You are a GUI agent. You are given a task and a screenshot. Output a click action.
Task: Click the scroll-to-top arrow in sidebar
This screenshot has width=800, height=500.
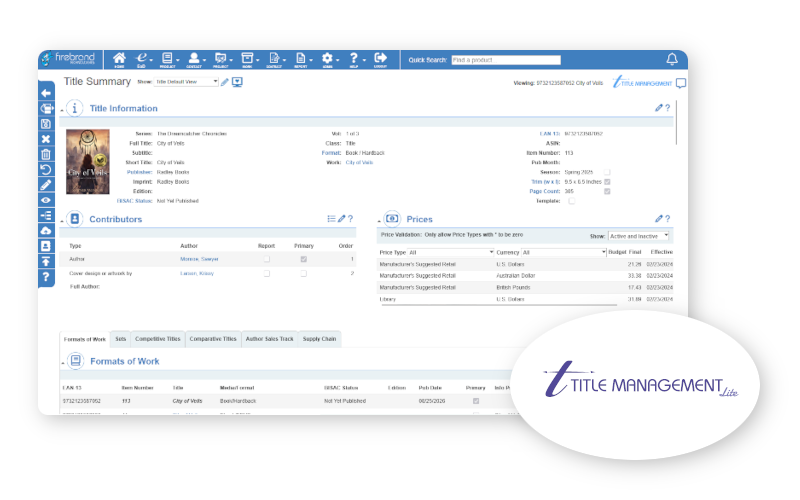click(46, 261)
